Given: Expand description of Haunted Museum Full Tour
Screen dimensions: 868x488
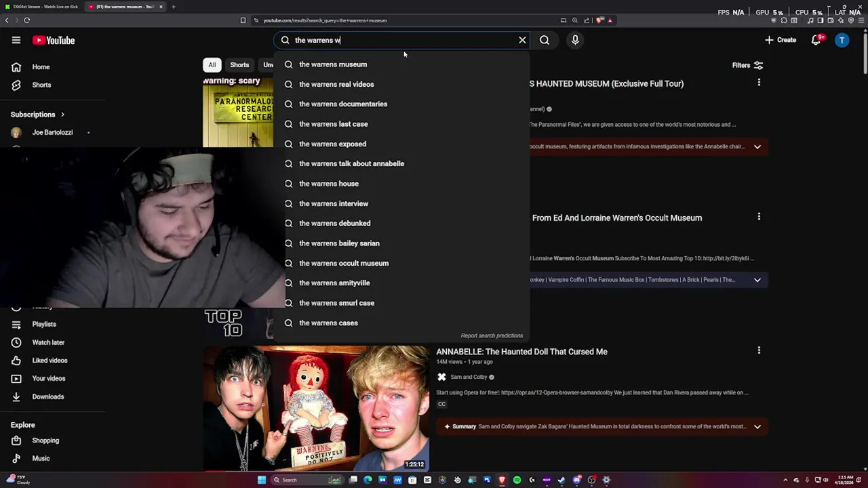Looking at the screenshot, I should (x=757, y=146).
